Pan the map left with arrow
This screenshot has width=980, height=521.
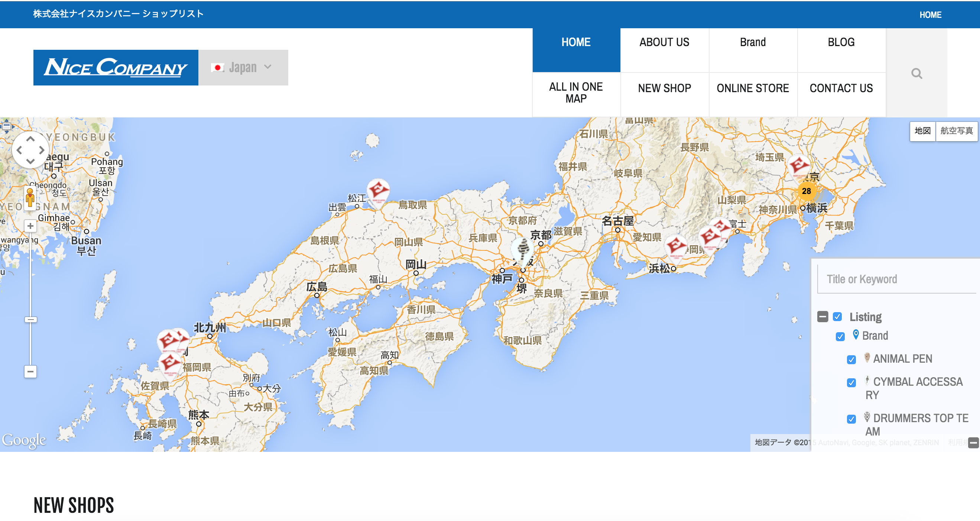pyautogui.click(x=19, y=151)
